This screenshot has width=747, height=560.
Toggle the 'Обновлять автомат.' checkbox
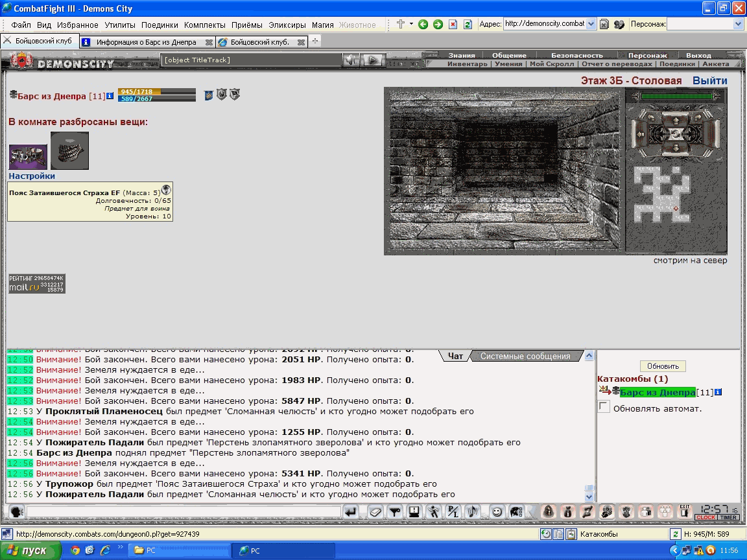[604, 407]
